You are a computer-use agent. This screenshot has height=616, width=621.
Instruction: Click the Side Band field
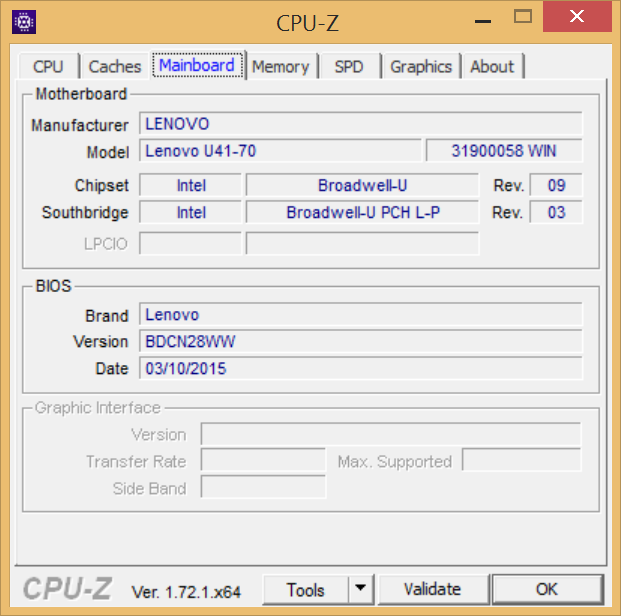pyautogui.click(x=263, y=487)
